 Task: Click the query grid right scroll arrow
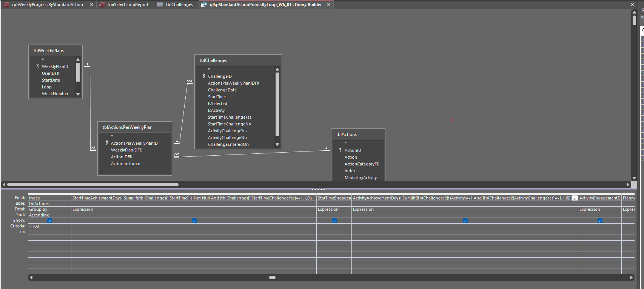(631, 277)
